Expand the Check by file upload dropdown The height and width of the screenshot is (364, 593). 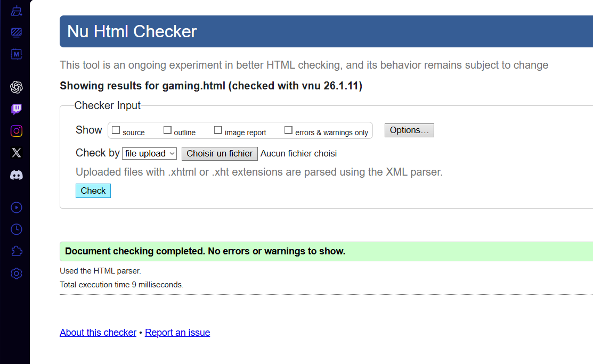[x=149, y=153]
